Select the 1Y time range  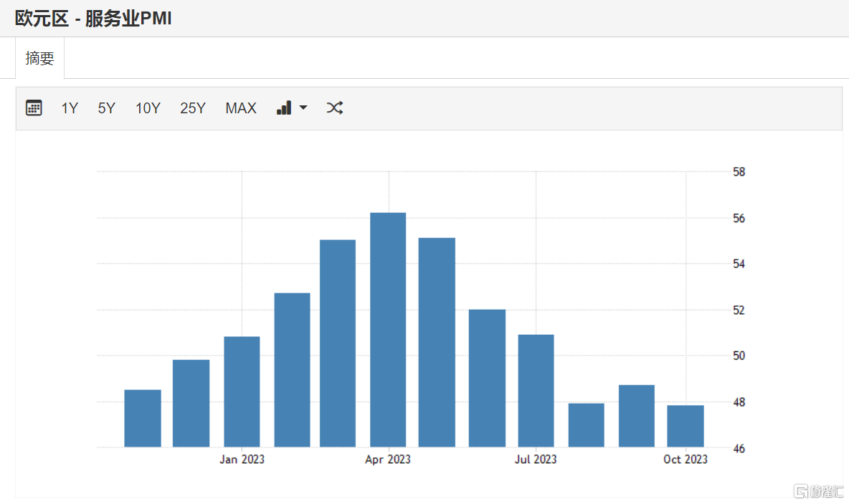click(x=70, y=108)
